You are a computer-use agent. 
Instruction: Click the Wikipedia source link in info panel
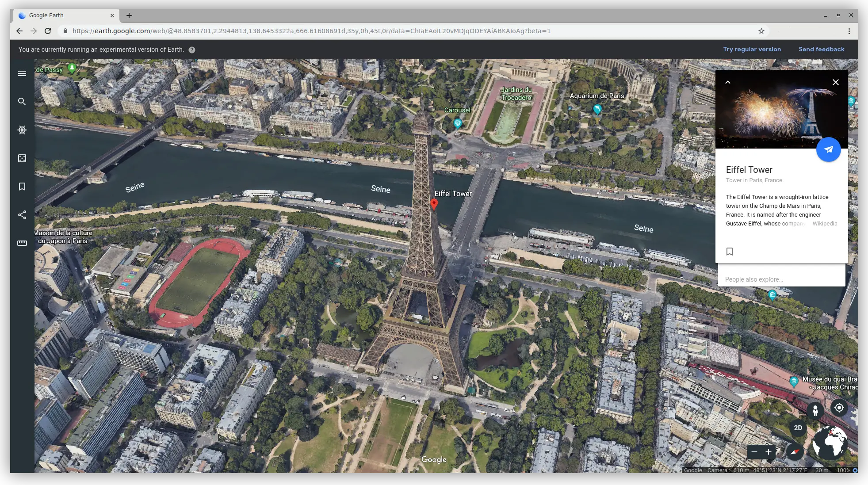(x=825, y=223)
